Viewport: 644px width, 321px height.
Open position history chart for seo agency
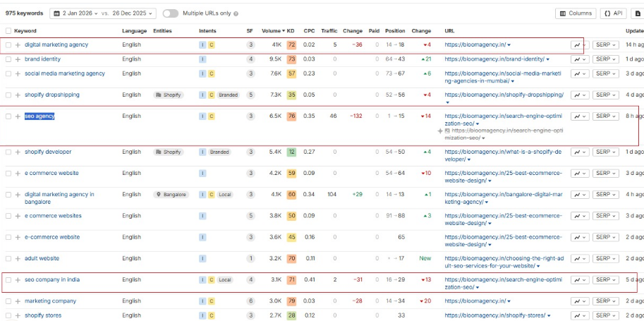pyautogui.click(x=578, y=116)
